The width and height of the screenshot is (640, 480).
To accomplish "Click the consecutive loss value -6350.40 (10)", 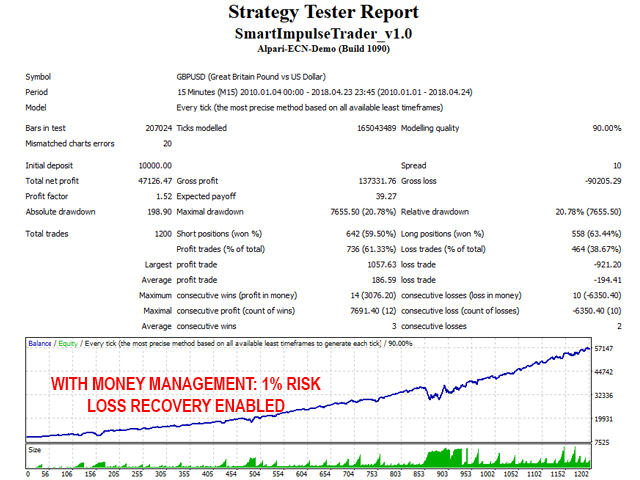I will click(597, 311).
